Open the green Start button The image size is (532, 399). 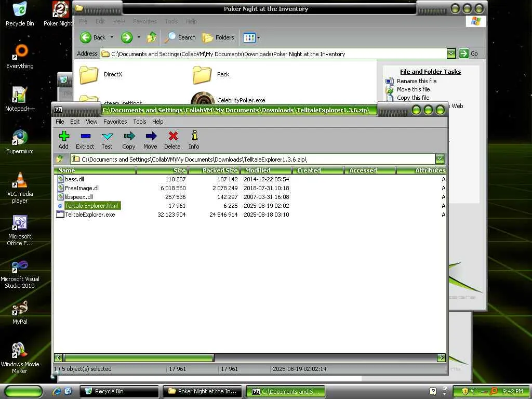[x=24, y=391]
